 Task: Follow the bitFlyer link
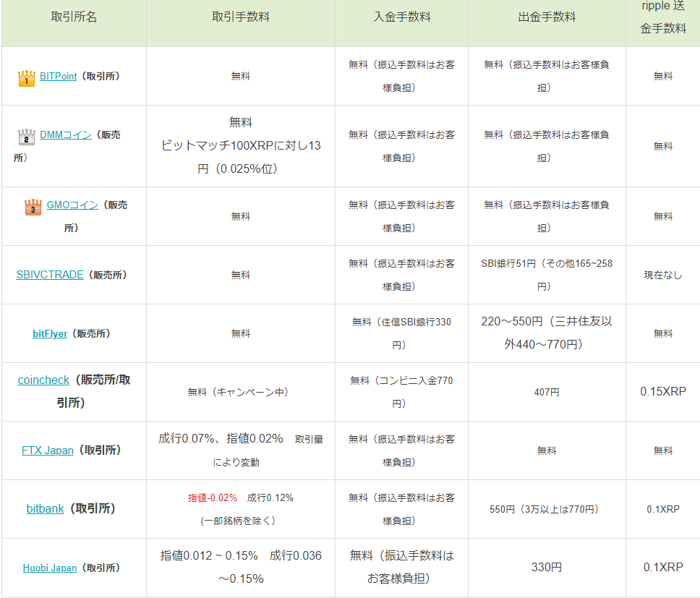pos(50,333)
